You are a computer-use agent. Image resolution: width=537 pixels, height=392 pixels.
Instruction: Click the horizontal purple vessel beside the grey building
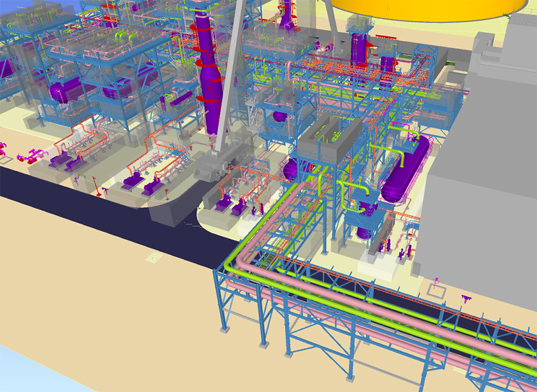click(406, 170)
